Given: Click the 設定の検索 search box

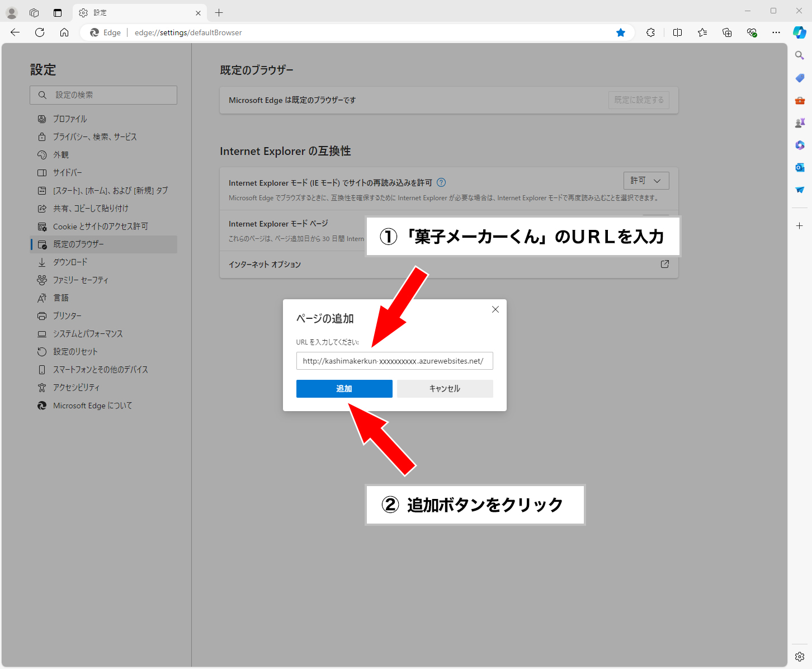Looking at the screenshot, I should click(x=103, y=95).
